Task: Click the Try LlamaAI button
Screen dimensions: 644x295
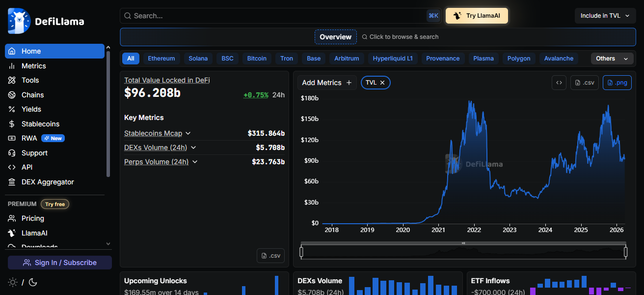Action: pos(477,16)
